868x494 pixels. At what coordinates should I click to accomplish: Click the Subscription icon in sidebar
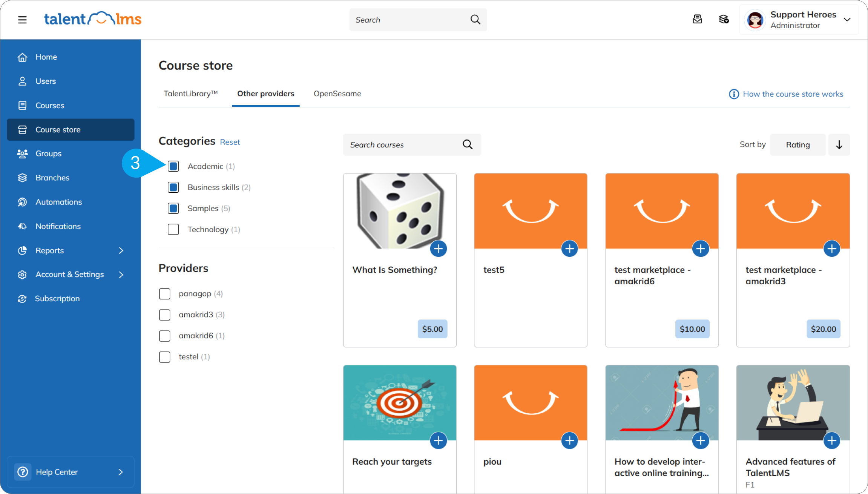coord(22,299)
